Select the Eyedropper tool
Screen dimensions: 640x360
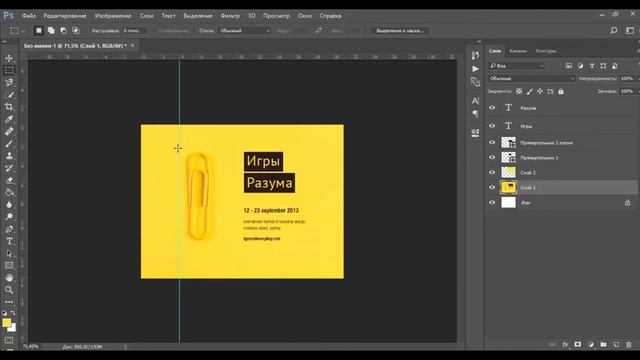(x=9, y=119)
